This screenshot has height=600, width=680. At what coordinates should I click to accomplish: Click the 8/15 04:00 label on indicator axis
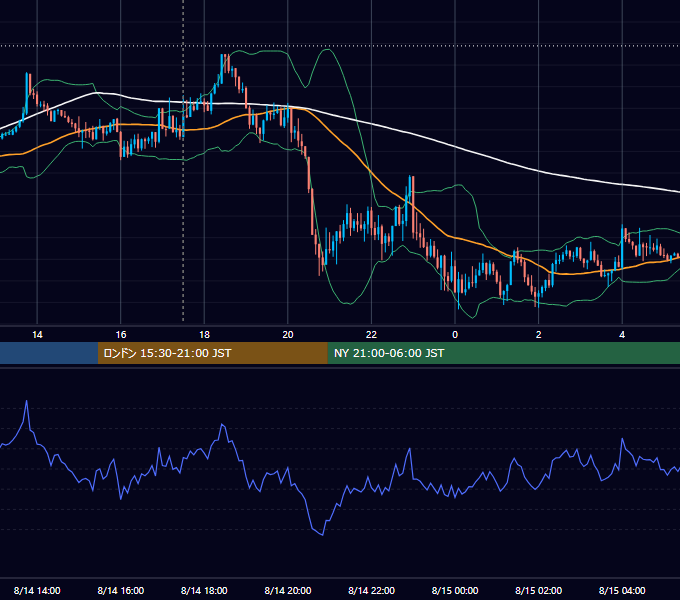(622, 590)
